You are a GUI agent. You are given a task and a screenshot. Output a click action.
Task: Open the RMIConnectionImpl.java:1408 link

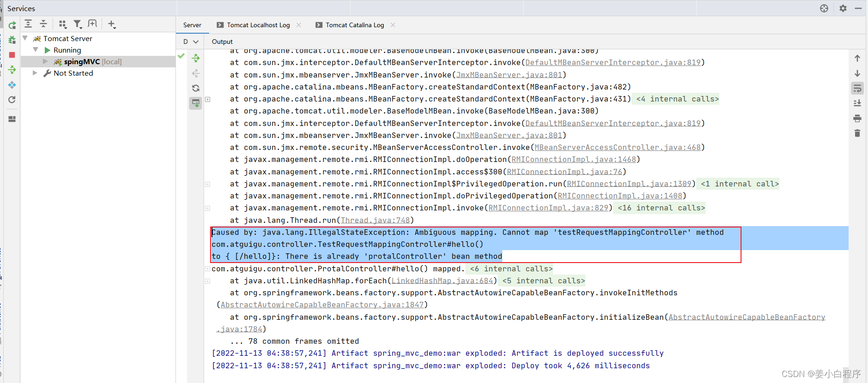pos(620,196)
